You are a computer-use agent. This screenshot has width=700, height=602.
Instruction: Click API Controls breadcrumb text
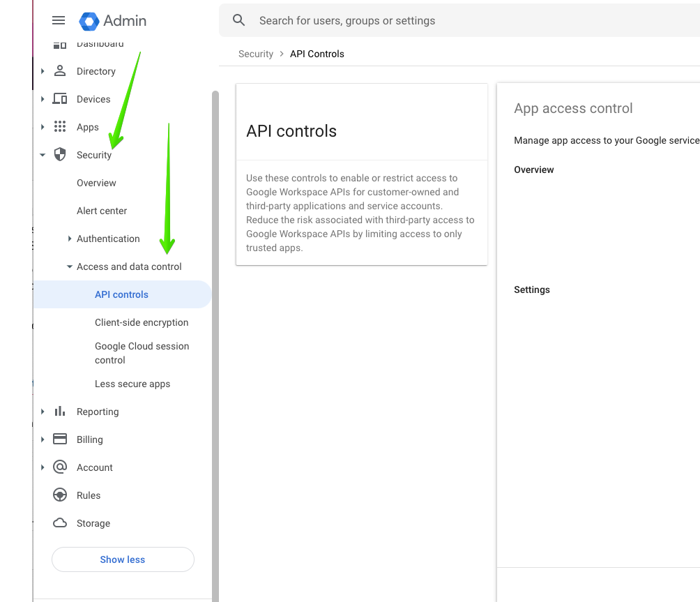(x=317, y=54)
